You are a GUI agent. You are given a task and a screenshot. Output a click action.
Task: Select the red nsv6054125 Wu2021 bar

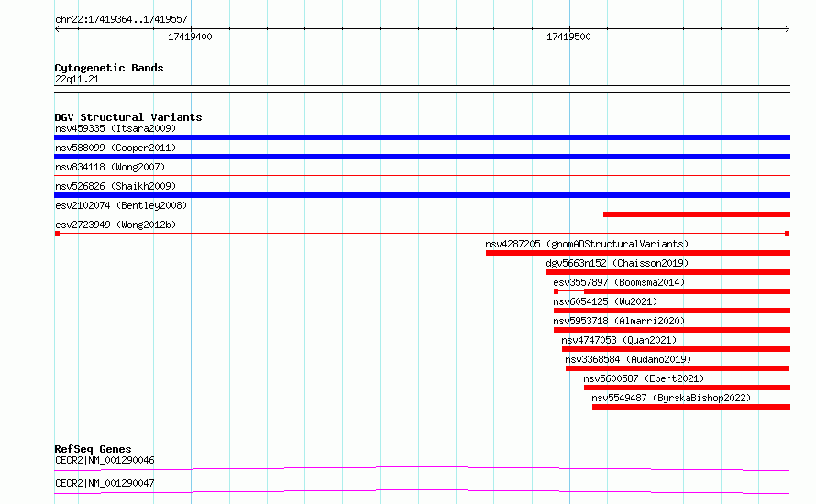pos(672,311)
